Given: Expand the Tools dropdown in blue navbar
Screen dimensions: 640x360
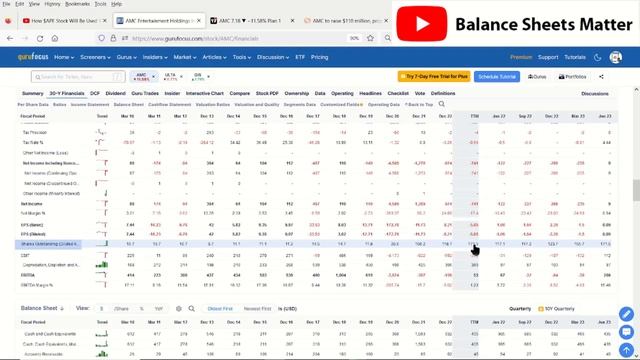Looking at the screenshot, I should 242,57.
